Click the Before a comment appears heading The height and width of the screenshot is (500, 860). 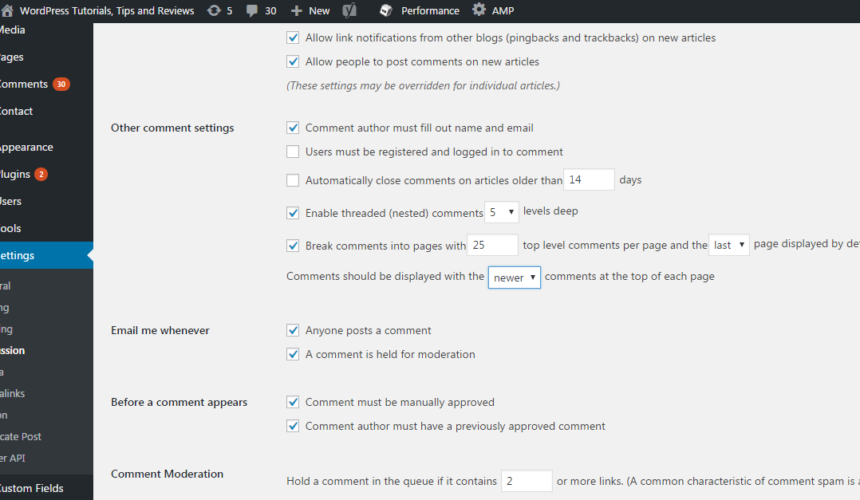(x=179, y=402)
